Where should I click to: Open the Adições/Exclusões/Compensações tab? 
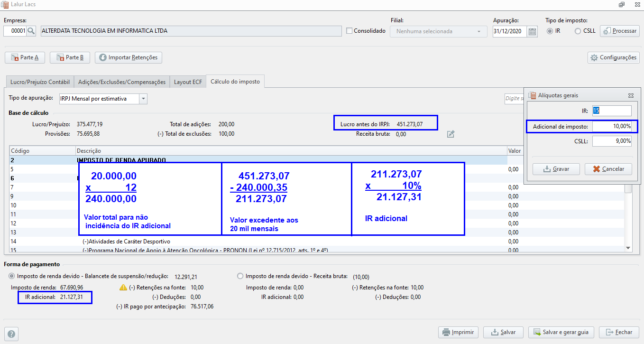coord(122,82)
